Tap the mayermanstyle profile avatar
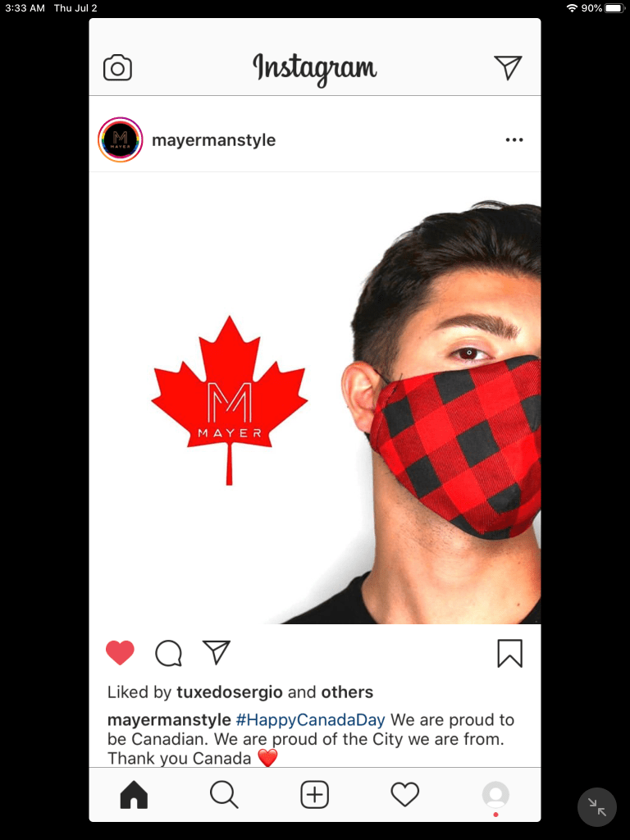The image size is (630, 840). pyautogui.click(x=120, y=139)
